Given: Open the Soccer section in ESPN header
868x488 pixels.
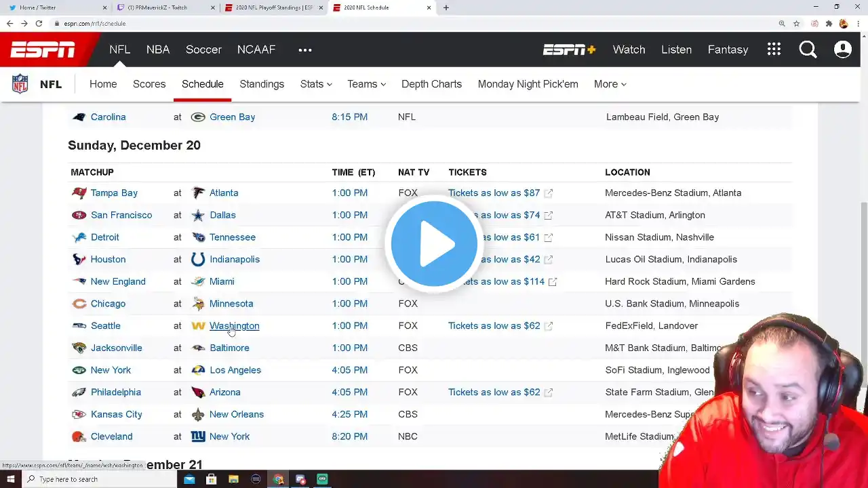Looking at the screenshot, I should [x=203, y=49].
